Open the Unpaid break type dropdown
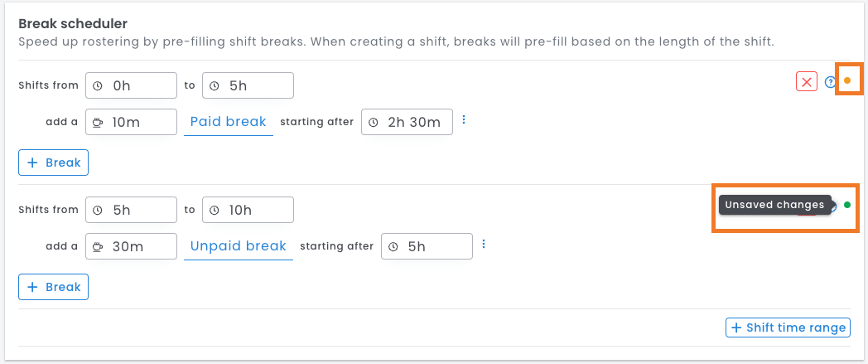 [x=239, y=246]
